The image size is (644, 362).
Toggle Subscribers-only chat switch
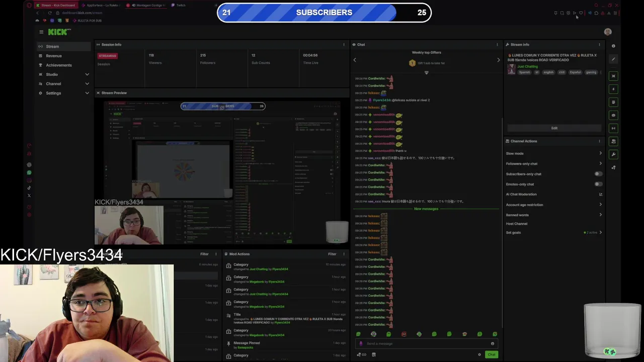[598, 174]
